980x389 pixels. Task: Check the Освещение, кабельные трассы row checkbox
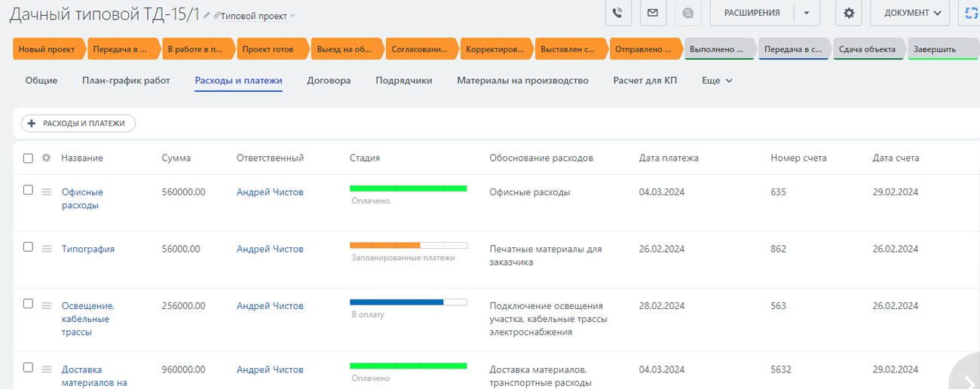point(28,304)
